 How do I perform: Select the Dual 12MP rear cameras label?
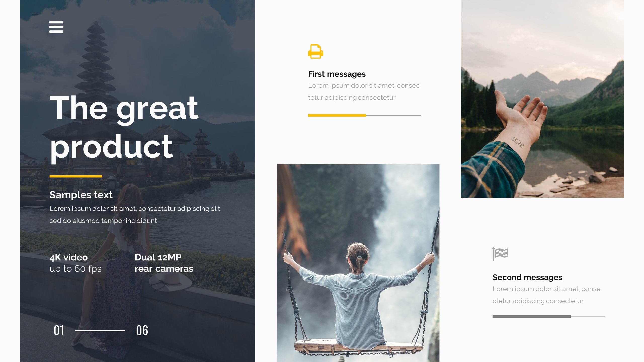[x=164, y=263]
